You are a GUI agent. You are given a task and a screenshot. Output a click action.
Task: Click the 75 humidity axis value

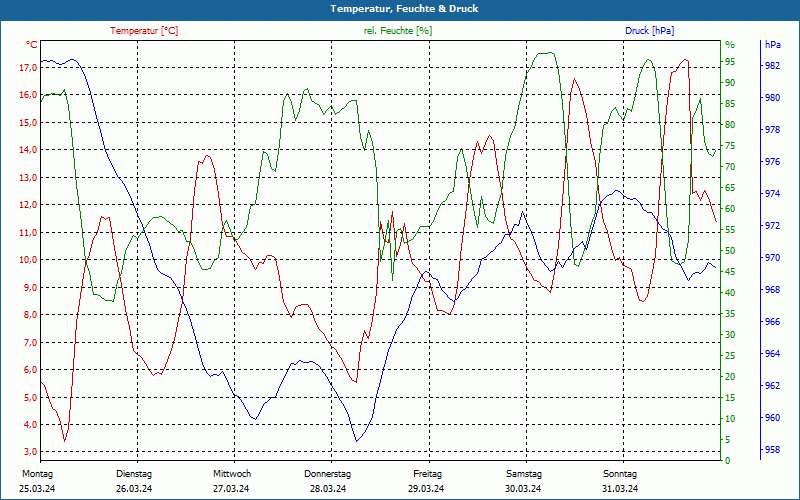coord(730,146)
